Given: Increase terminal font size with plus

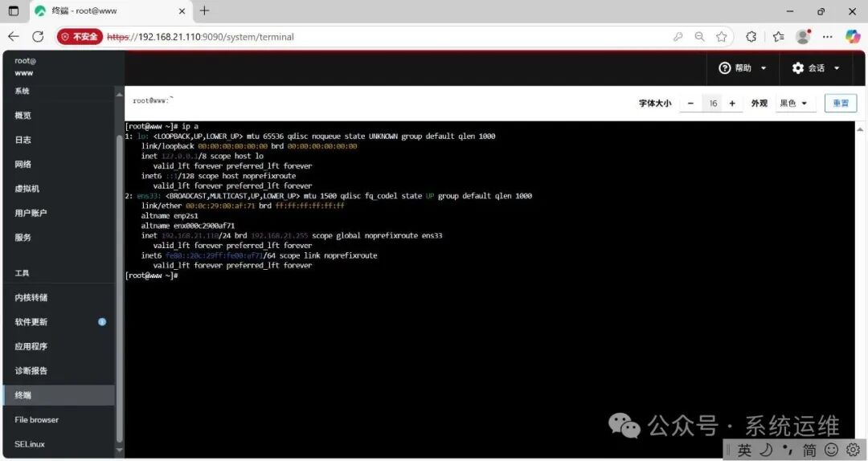Looking at the screenshot, I should (x=732, y=104).
